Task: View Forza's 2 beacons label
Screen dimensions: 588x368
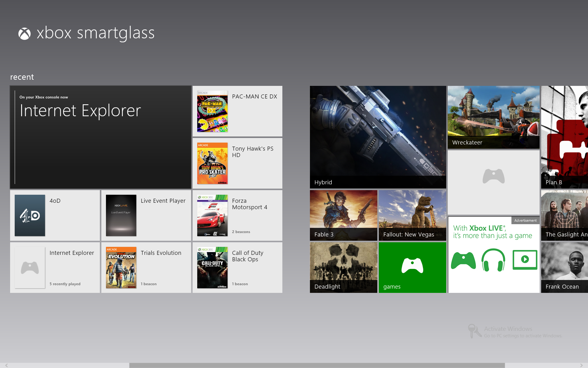Action: click(241, 232)
